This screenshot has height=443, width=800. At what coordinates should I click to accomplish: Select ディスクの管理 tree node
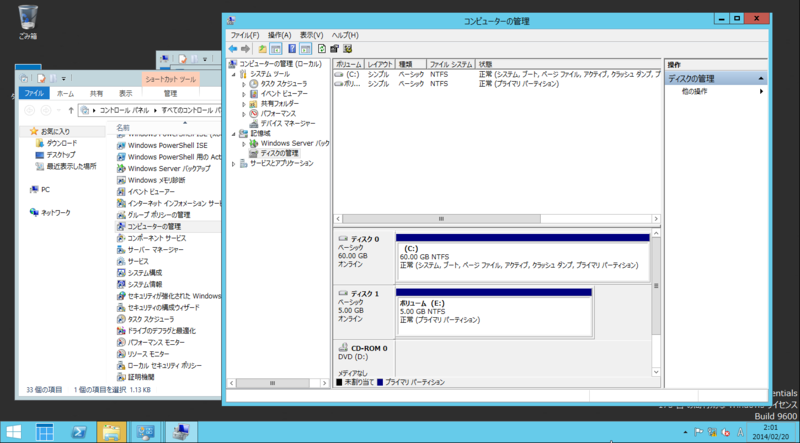[x=279, y=153]
